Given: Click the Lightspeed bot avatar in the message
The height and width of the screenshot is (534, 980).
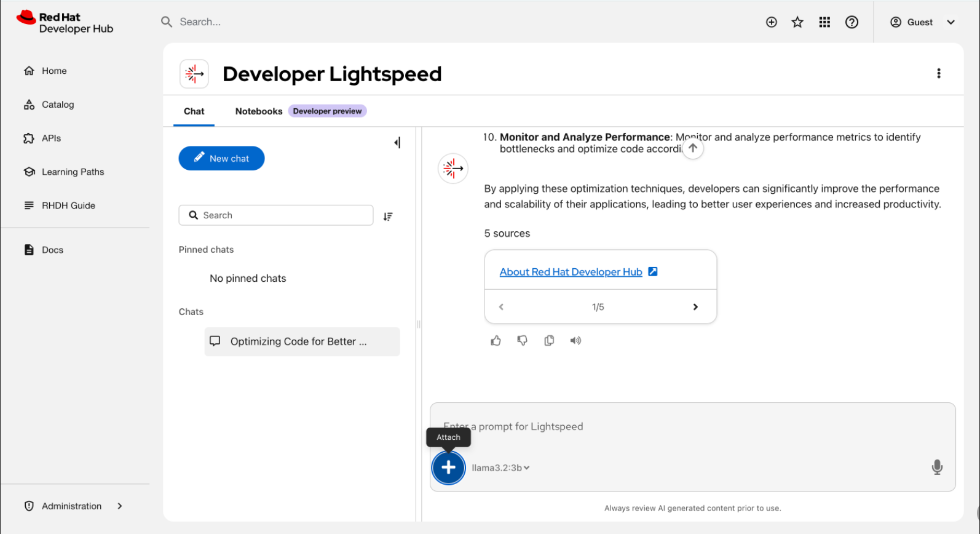Looking at the screenshot, I should [x=453, y=169].
